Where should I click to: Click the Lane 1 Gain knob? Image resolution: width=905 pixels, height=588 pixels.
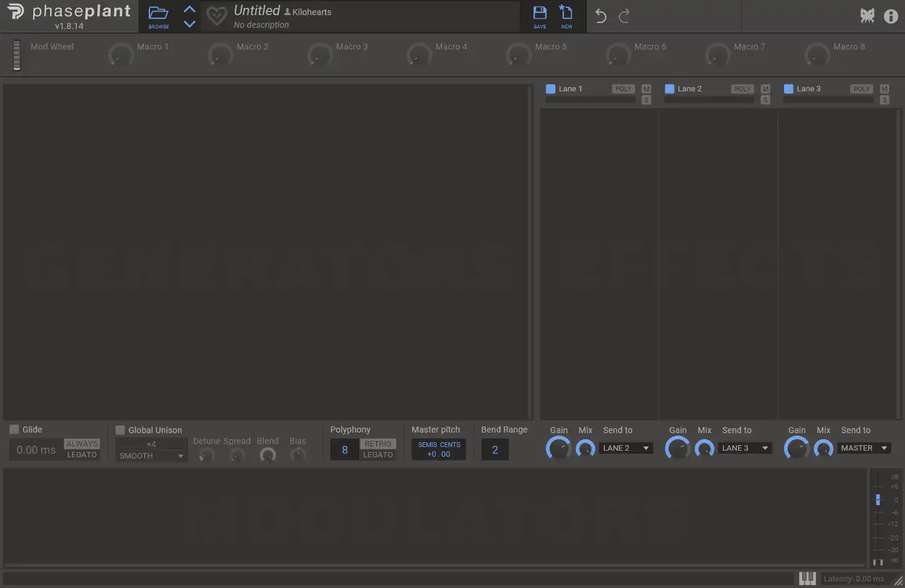point(558,449)
